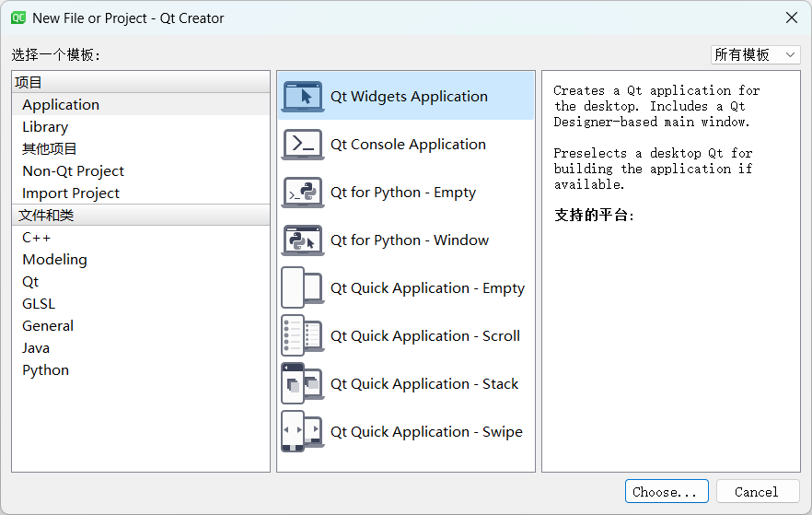Choose the Non-Qt Project category

(73, 171)
